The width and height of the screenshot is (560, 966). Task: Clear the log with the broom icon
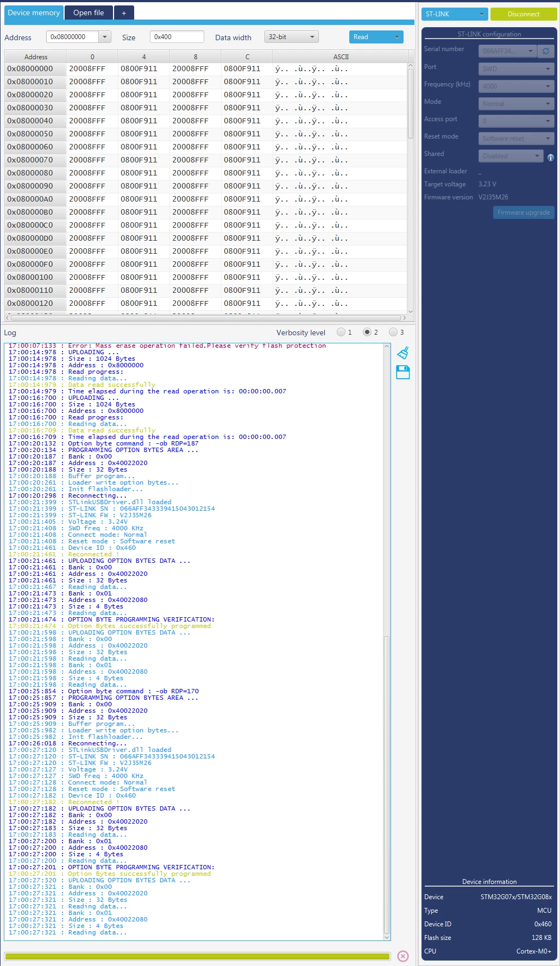(403, 353)
